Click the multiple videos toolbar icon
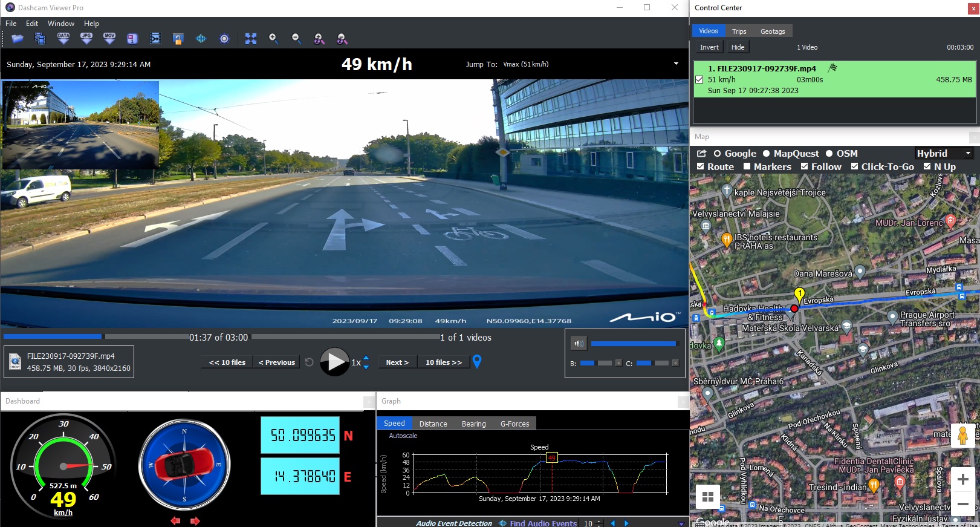This screenshot has height=527, width=980. click(41, 39)
